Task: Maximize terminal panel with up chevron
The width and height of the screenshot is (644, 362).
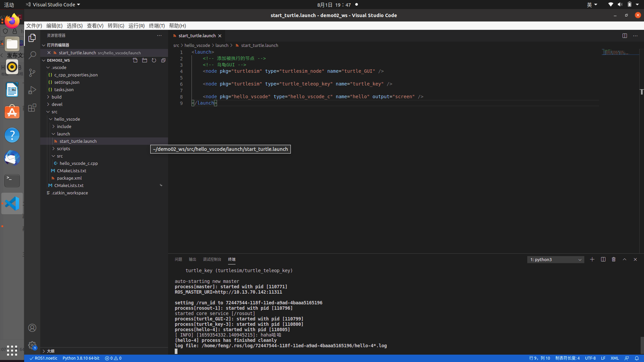Action: point(625,259)
